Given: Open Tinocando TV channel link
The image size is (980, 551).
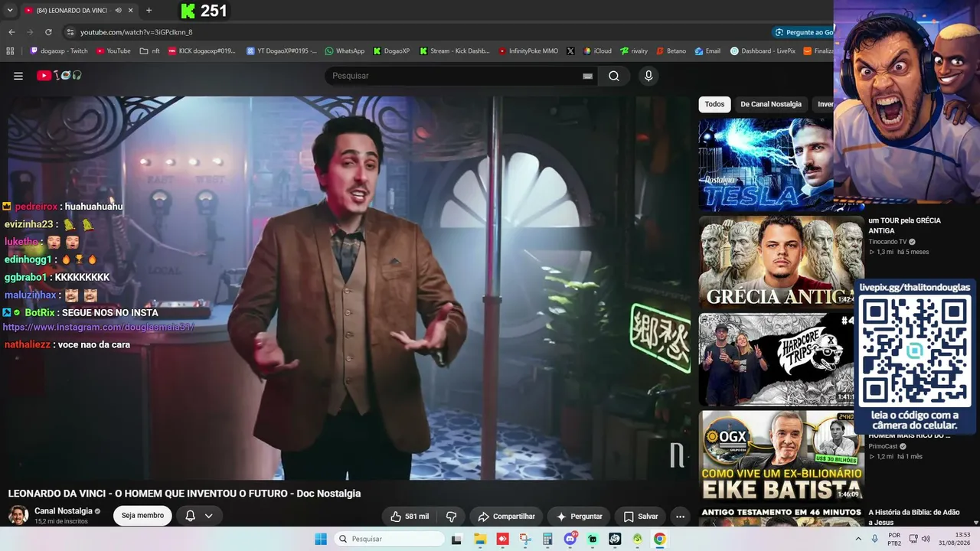Looking at the screenshot, I should coord(887,242).
